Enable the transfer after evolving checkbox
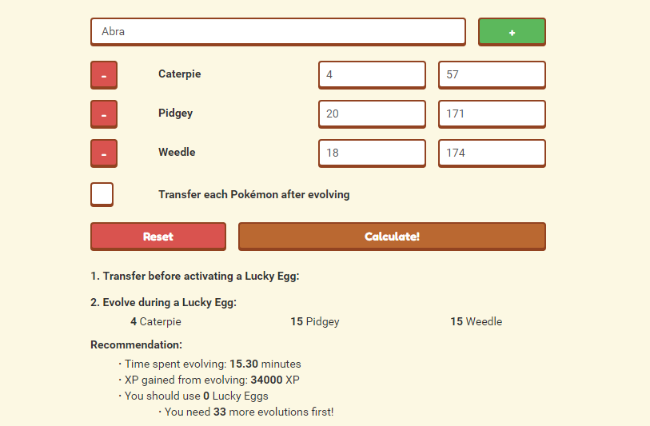Image resolution: width=650 pixels, height=426 pixels. pos(102,194)
